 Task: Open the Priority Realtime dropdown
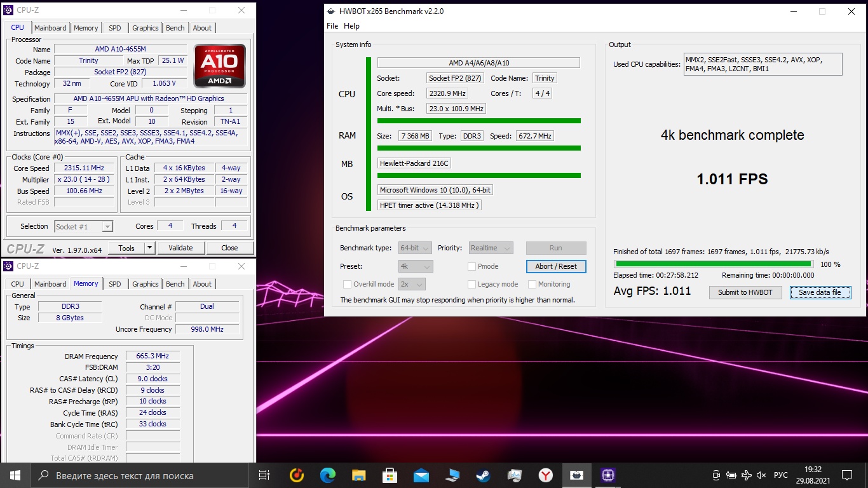click(491, 248)
